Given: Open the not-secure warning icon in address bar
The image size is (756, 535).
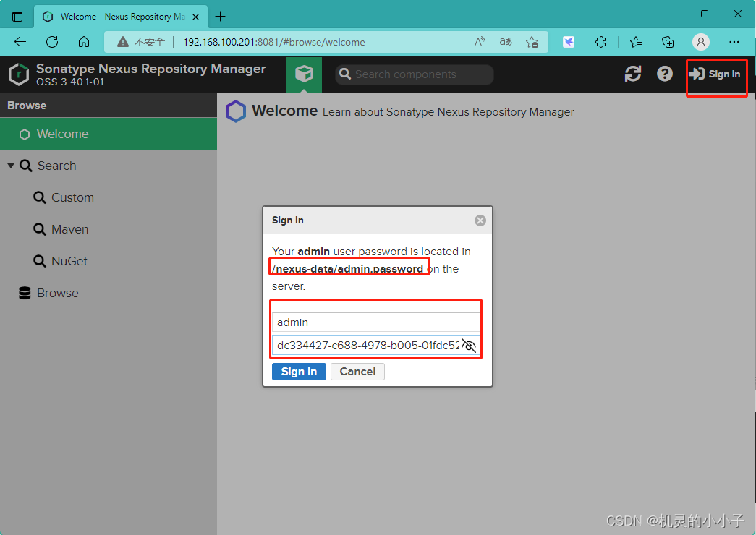Looking at the screenshot, I should pyautogui.click(x=123, y=42).
